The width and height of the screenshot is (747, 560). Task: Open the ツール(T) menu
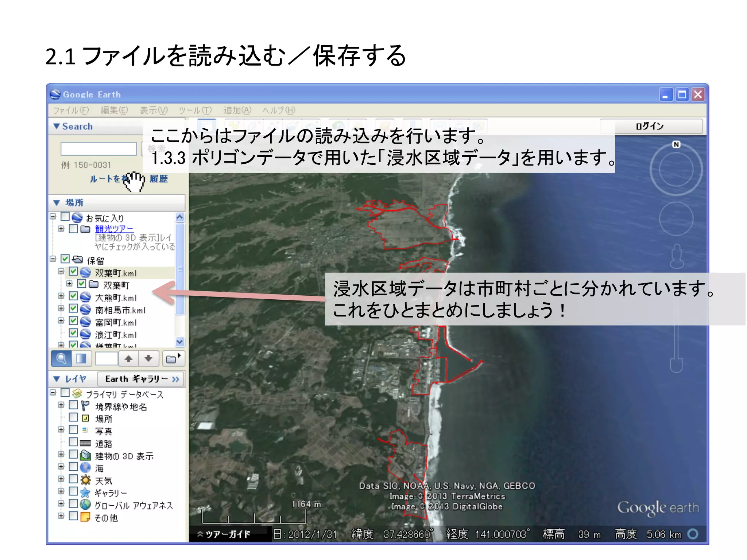point(195,110)
